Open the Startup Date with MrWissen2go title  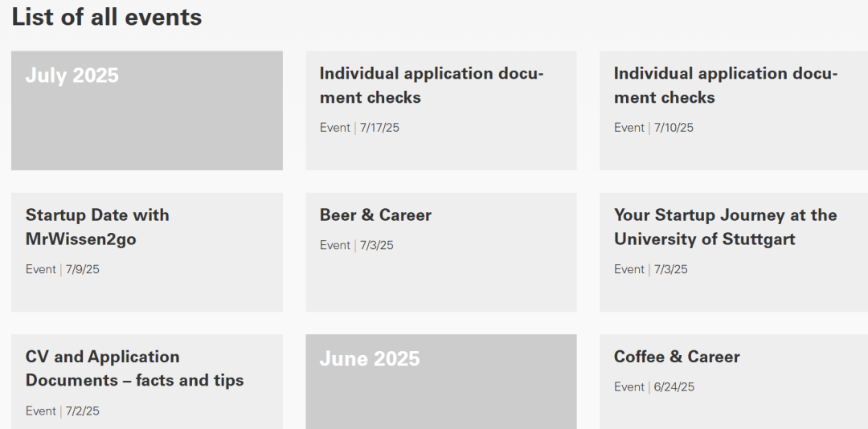coord(97,227)
